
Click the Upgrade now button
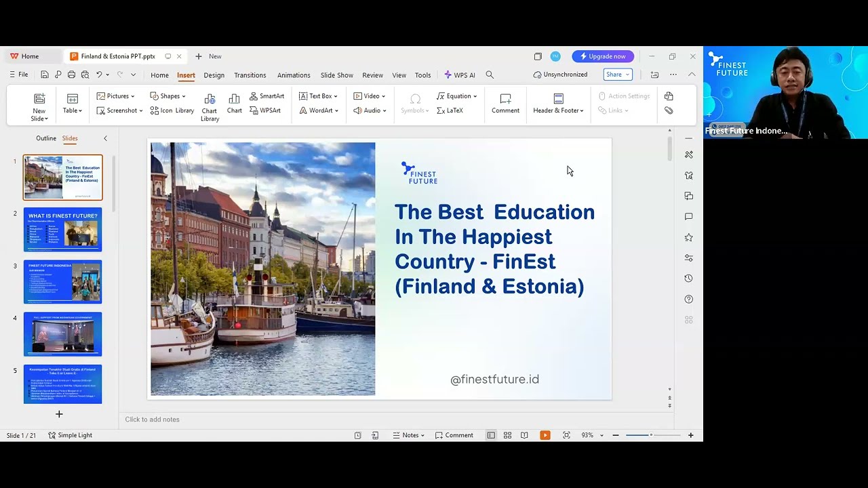[603, 56]
